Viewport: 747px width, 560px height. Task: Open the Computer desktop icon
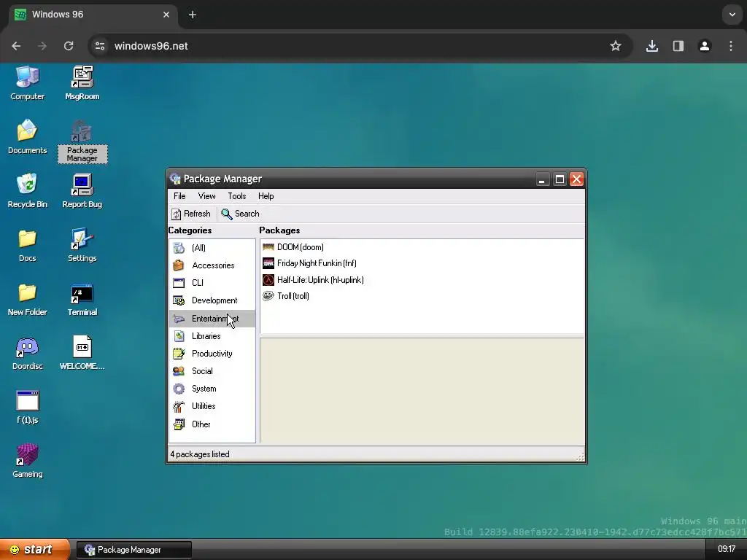pyautogui.click(x=27, y=83)
